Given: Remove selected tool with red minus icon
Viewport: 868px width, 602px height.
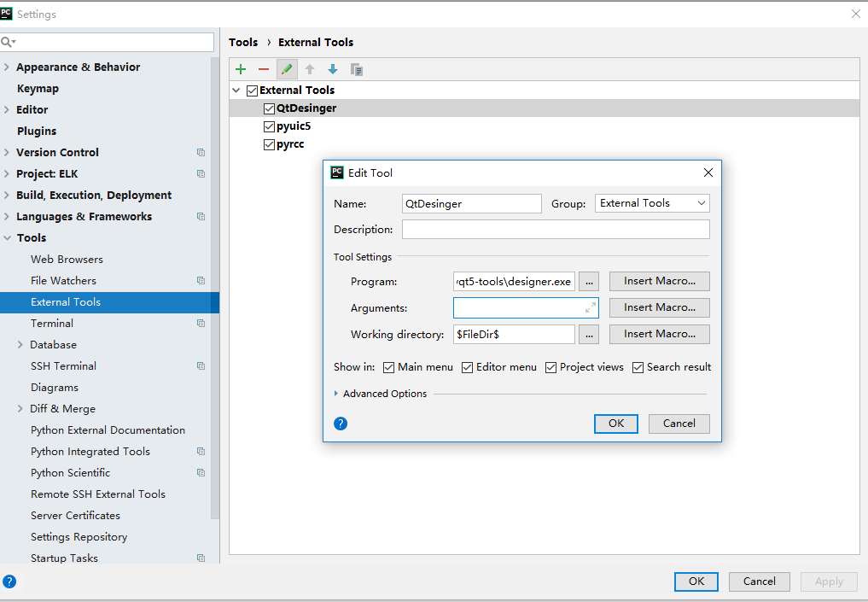Looking at the screenshot, I should (264, 69).
